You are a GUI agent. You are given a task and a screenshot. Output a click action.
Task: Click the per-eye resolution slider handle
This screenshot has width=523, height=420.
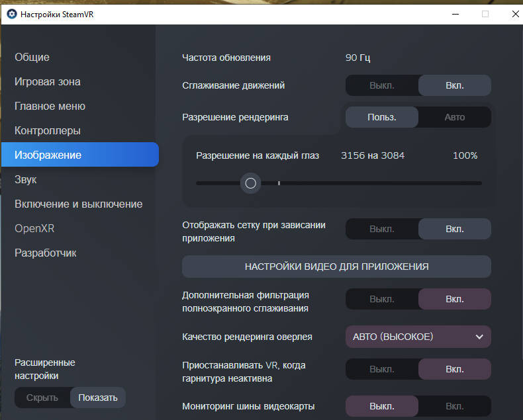click(250, 183)
